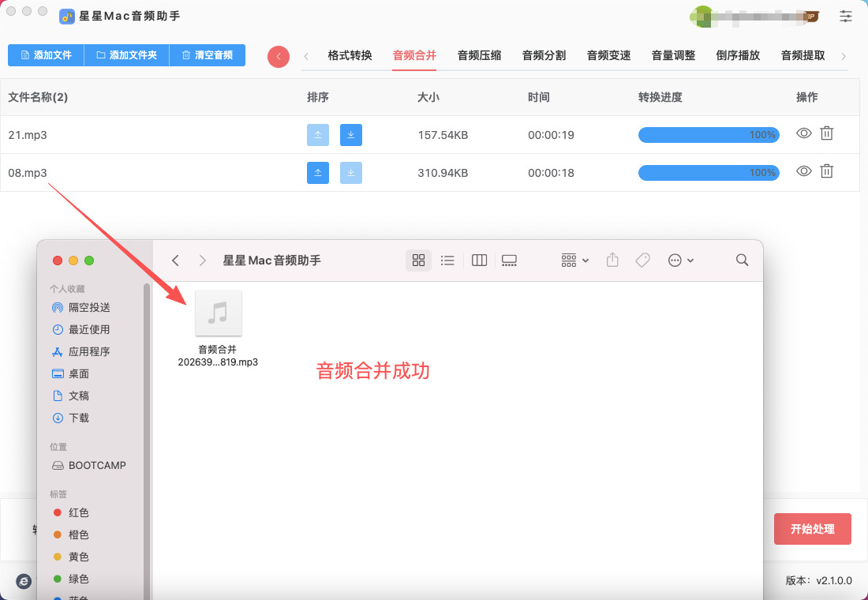Move 08.mp3 down in the order

[x=351, y=173]
